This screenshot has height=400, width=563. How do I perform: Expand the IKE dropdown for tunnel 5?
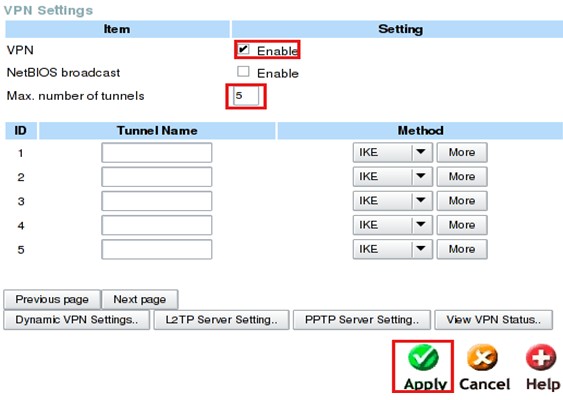coord(392,249)
